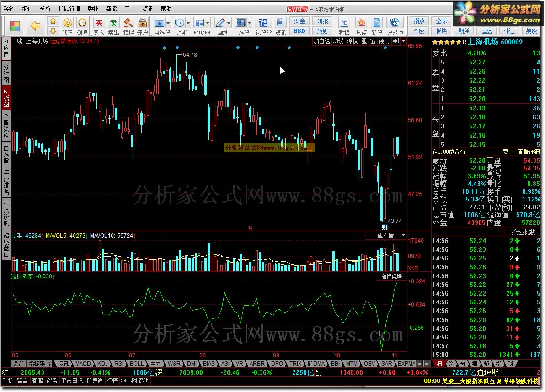Select the KDJ indicator tab

coord(102,364)
